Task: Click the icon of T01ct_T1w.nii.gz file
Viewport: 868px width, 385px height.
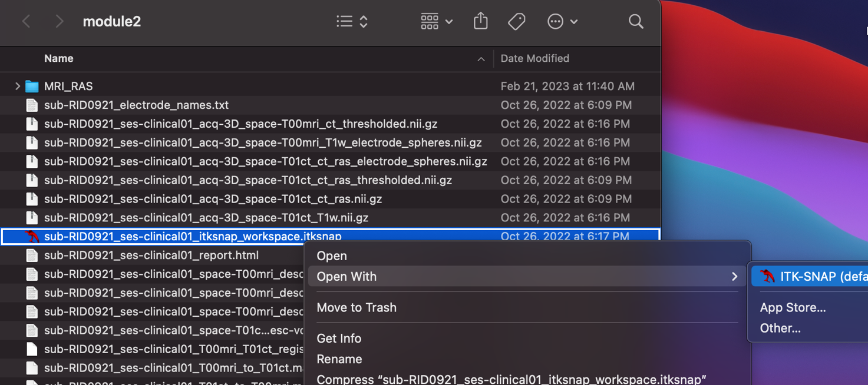Action: pos(32,218)
